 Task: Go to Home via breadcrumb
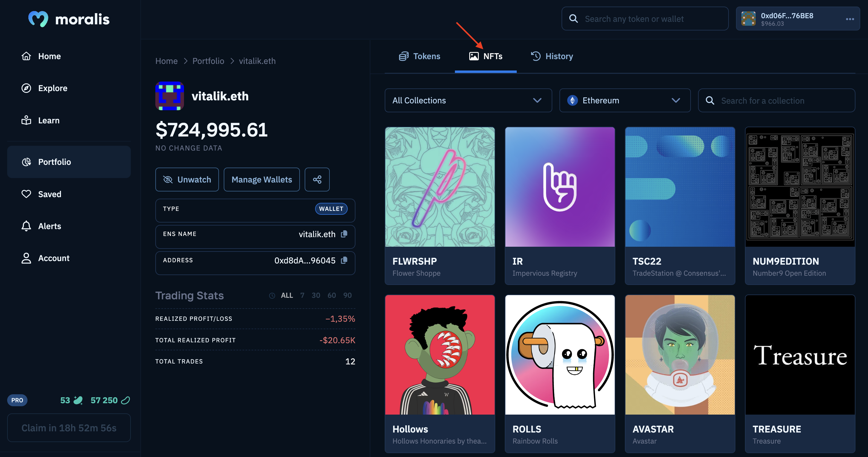(x=166, y=61)
